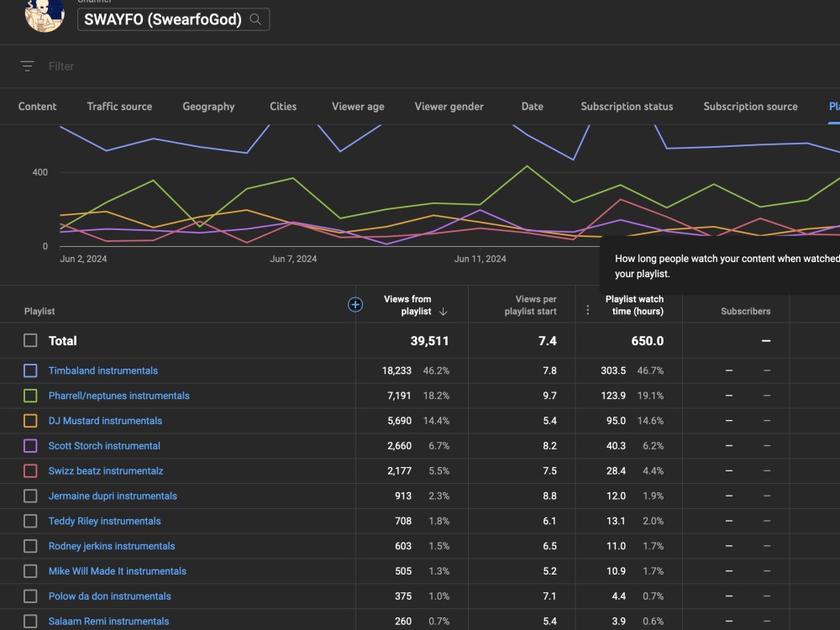Viewport: 840px width, 630px height.
Task: Open the three-dot column options menu
Action: [588, 310]
